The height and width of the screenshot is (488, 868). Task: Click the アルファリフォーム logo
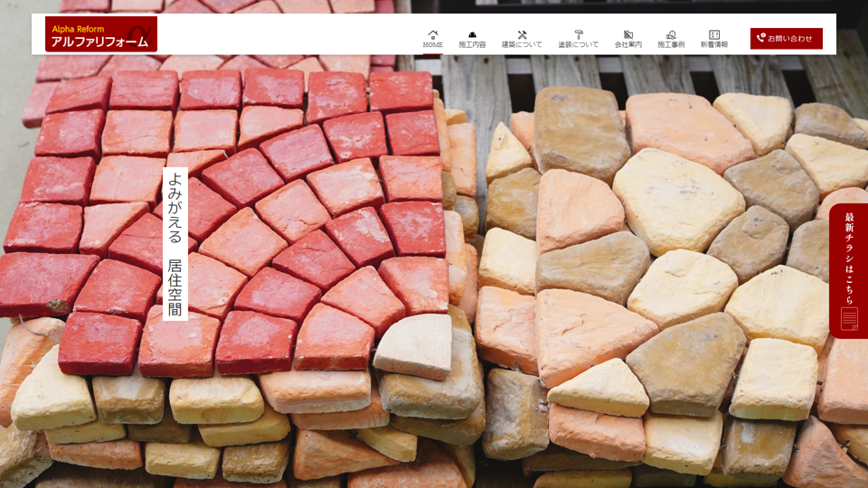[x=101, y=34]
